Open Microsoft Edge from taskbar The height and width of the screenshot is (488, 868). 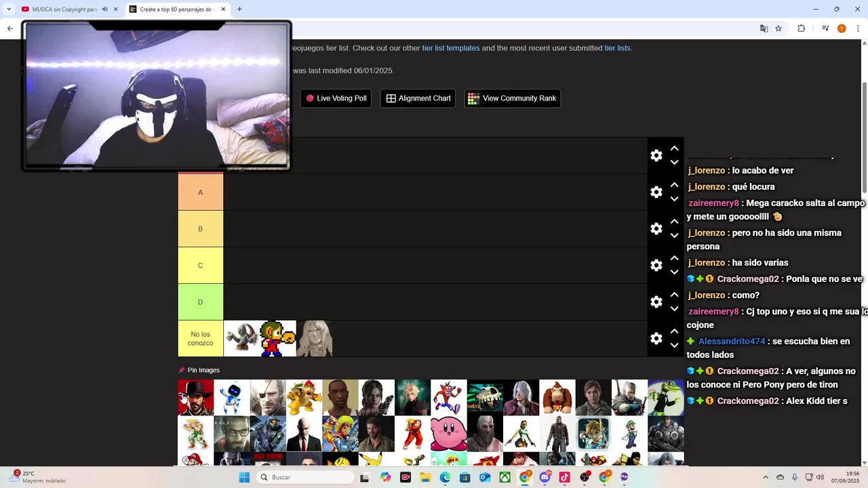[445, 477]
